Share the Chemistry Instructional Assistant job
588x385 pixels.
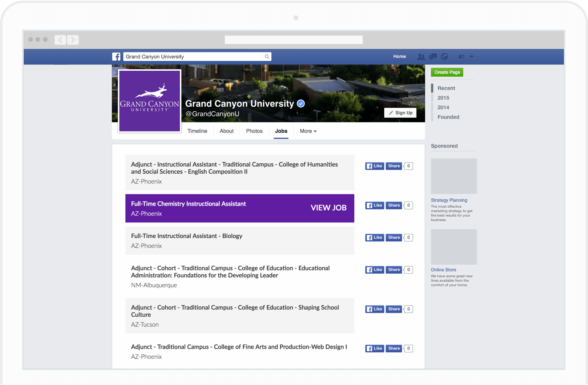click(x=394, y=205)
